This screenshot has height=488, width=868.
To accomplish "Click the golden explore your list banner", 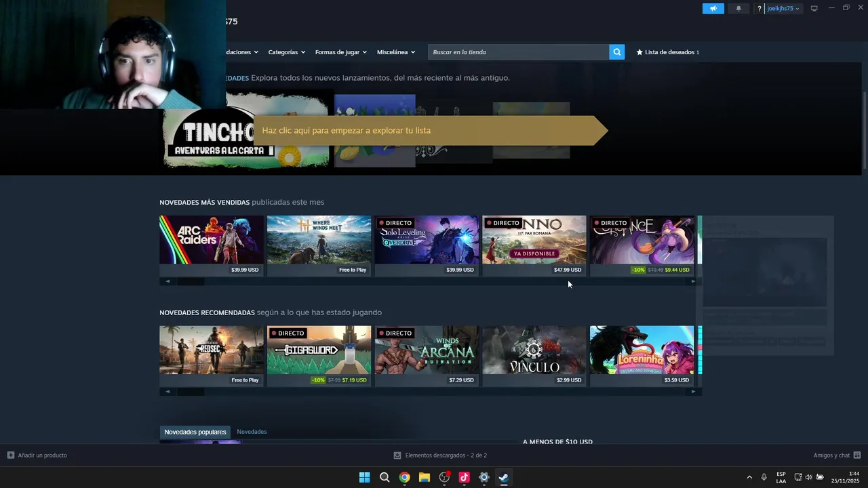I will pos(430,130).
